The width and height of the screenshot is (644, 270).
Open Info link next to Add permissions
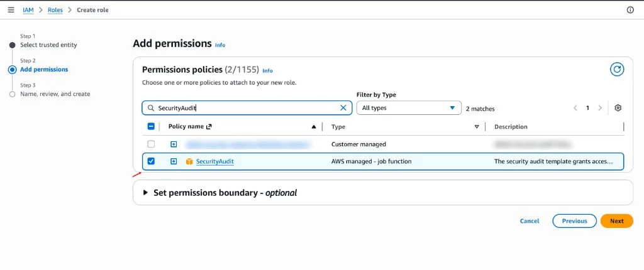pos(220,45)
